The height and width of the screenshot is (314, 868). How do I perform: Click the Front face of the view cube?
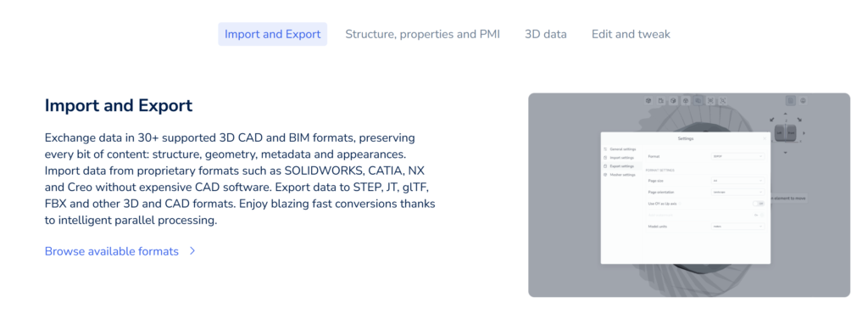tap(791, 133)
